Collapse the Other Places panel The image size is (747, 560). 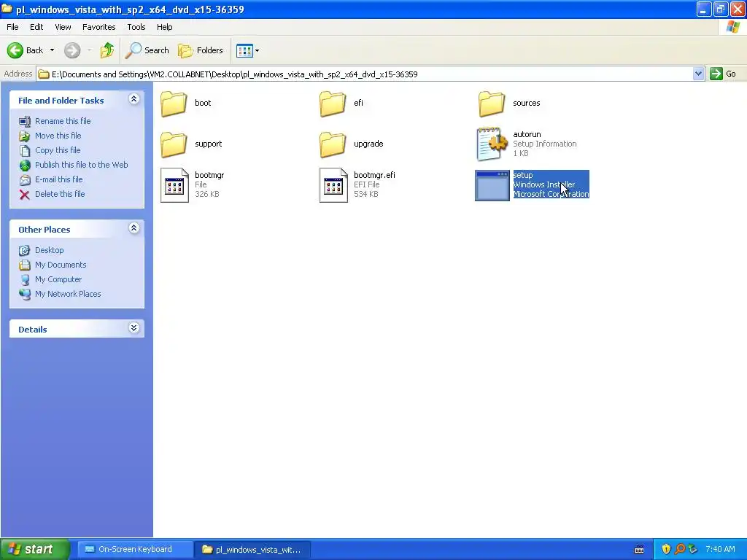click(x=134, y=228)
